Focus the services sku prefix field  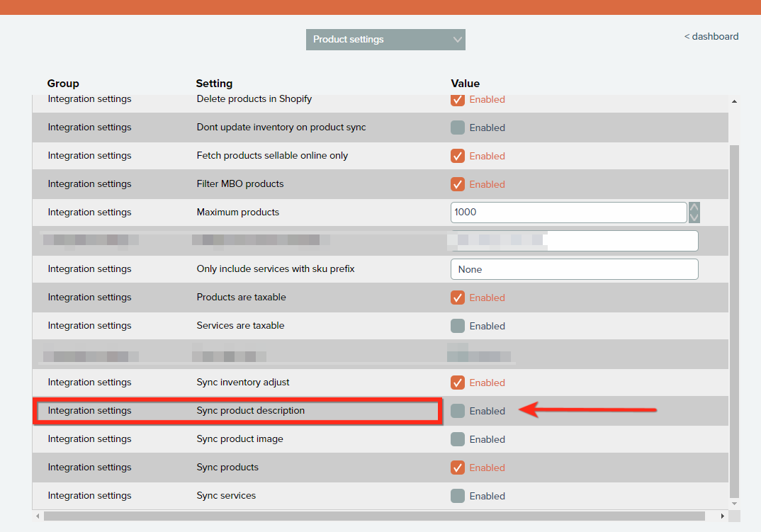pos(574,269)
